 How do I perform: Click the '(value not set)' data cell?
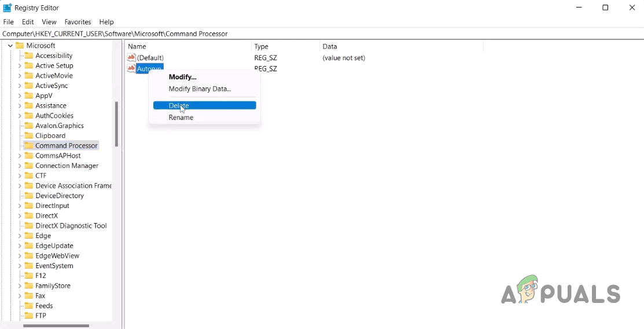344,58
